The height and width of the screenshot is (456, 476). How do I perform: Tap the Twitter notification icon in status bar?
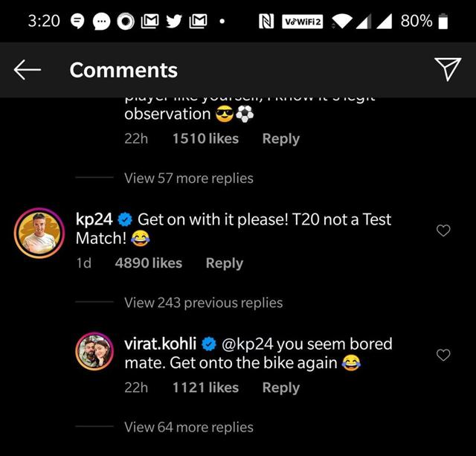[174, 22]
